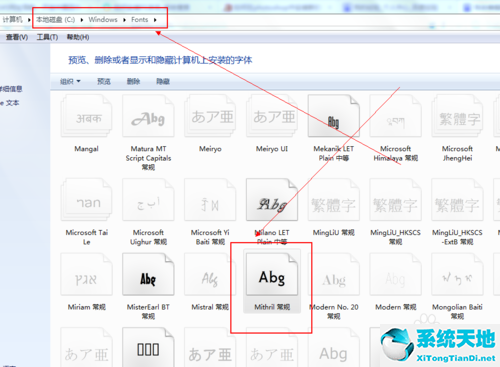500x367 pixels.
Task: Click Fonts in the address path
Action: tap(139, 20)
